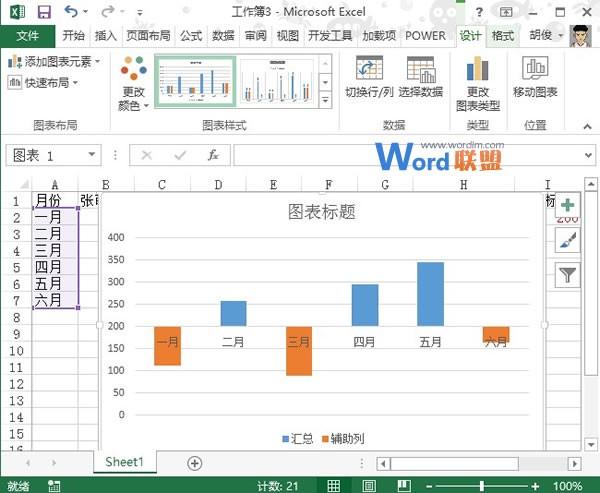
Task: Click the cancel X icon in formula bar
Action: pyautogui.click(x=147, y=155)
